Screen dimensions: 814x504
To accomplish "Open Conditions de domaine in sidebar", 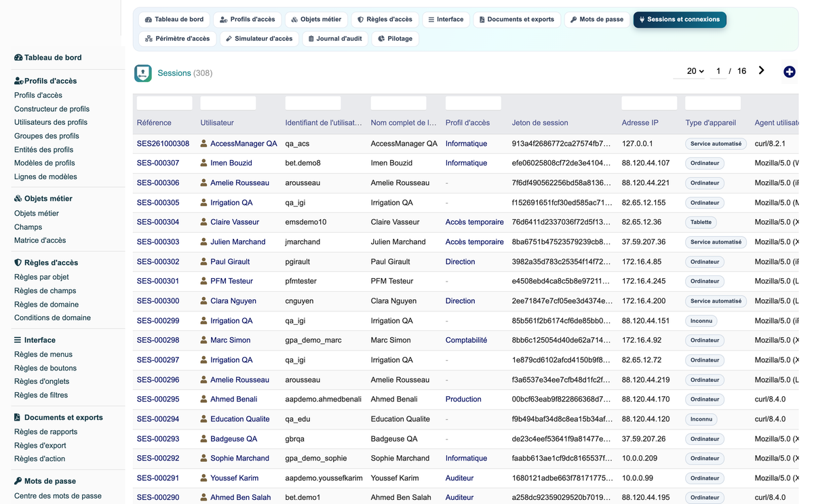I will 52,317.
